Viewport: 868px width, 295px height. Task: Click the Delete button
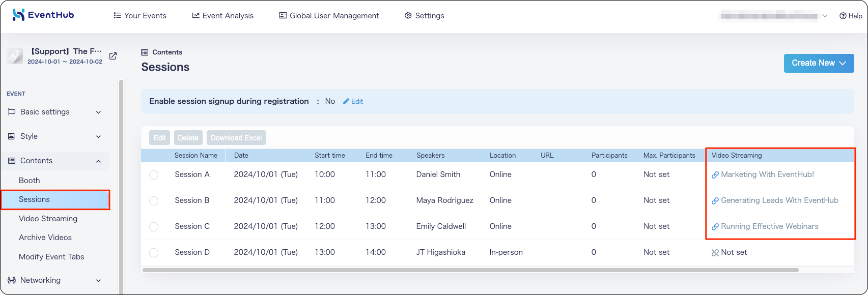tap(188, 138)
